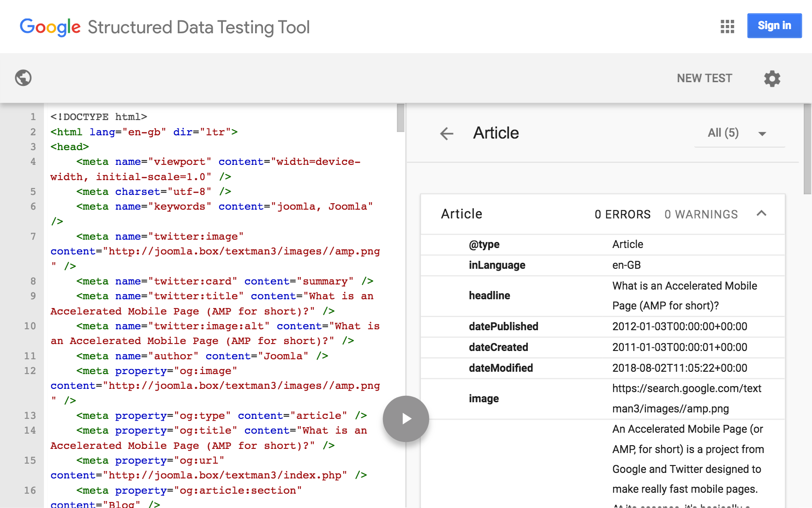Click the results panel scrollbar
812x508 pixels.
pyautogui.click(x=807, y=148)
